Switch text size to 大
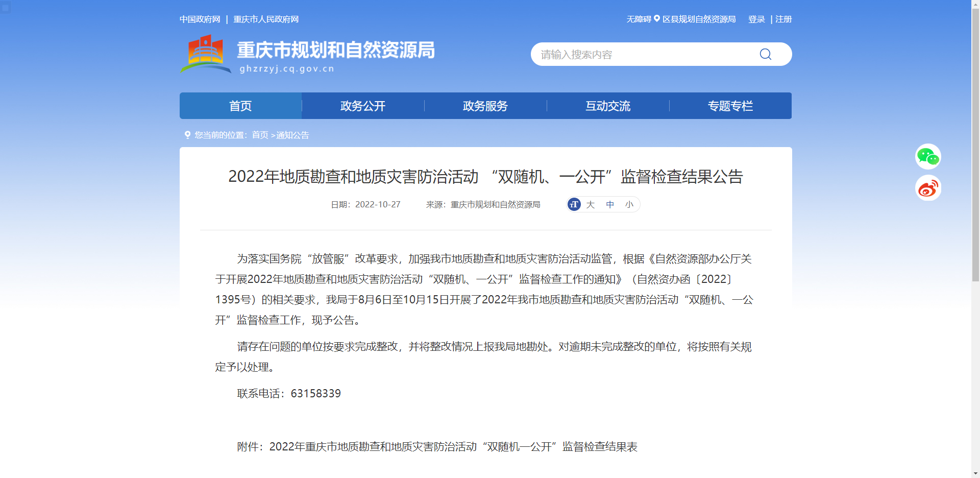The width and height of the screenshot is (980, 478). [591, 204]
